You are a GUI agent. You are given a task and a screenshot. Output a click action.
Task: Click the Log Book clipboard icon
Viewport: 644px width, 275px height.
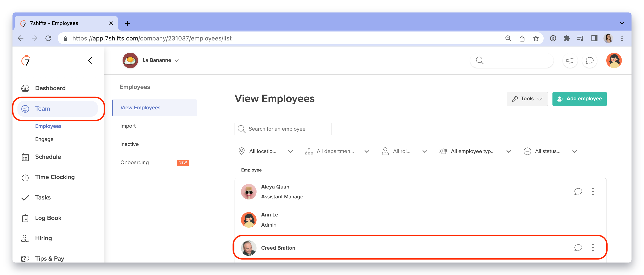point(25,218)
